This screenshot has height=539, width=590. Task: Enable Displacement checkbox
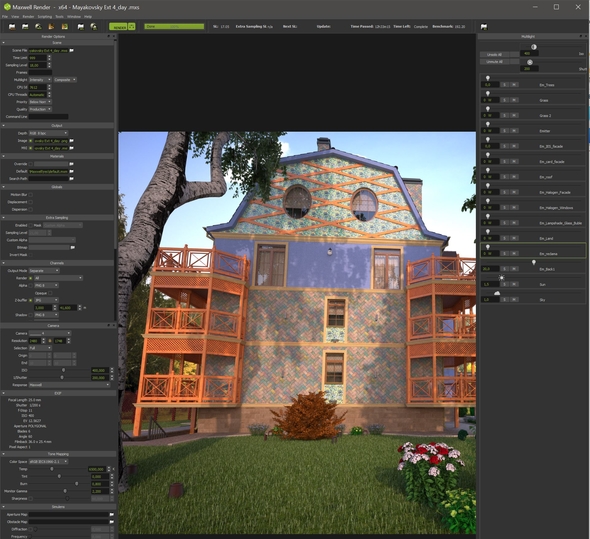click(30, 202)
